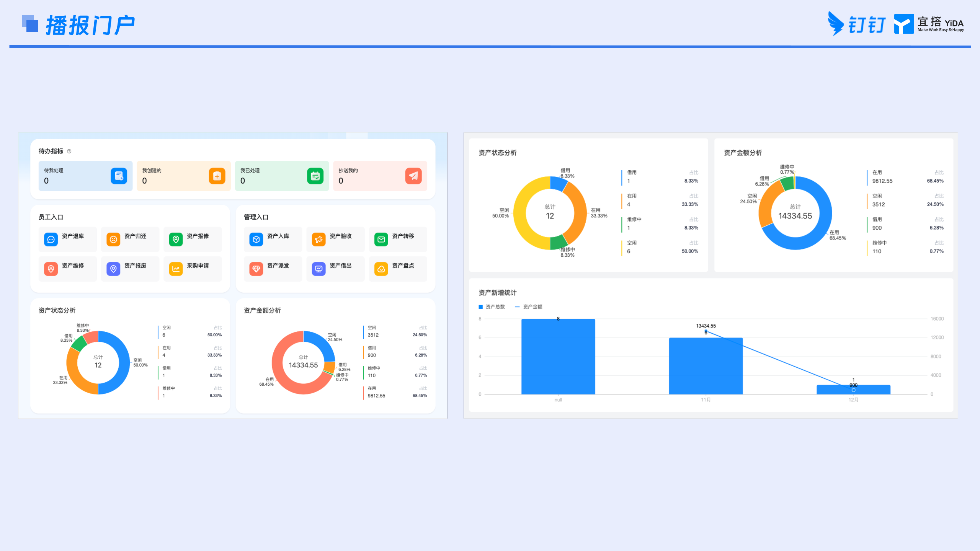This screenshot has width=980, height=551.
Task: Click the help icon beside 待办指标
Action: point(69,151)
